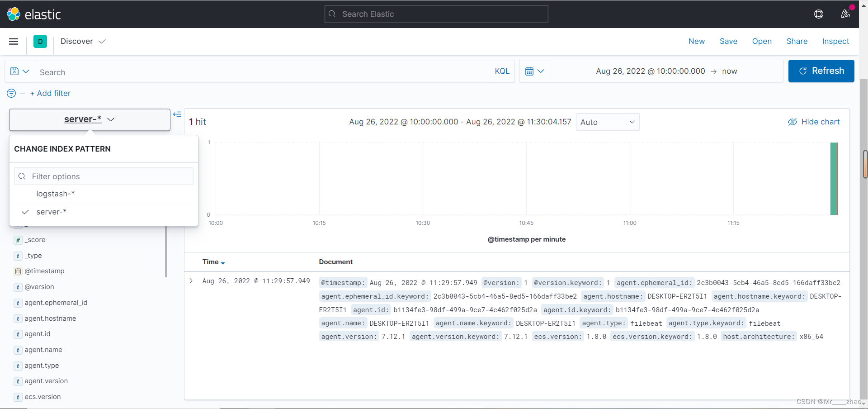
Task: Open the help menu icon
Action: [x=819, y=14]
